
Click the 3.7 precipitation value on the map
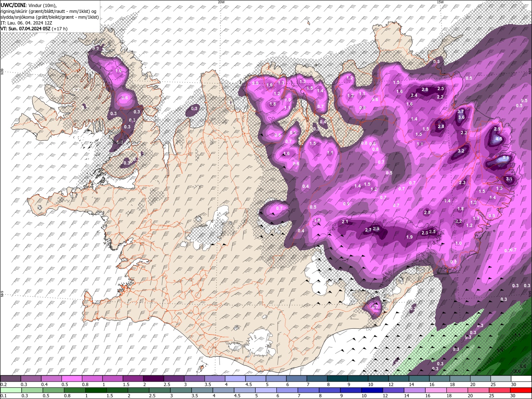point(461,112)
